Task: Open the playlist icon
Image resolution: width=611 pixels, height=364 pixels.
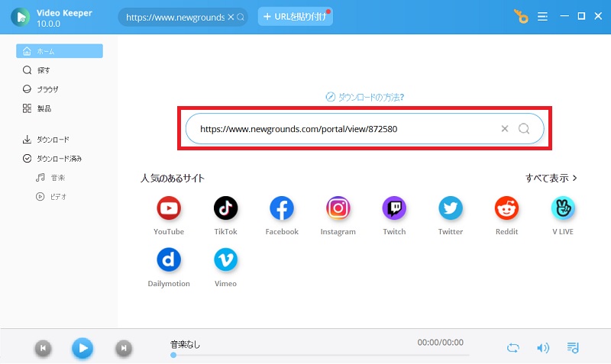Action: tap(573, 348)
